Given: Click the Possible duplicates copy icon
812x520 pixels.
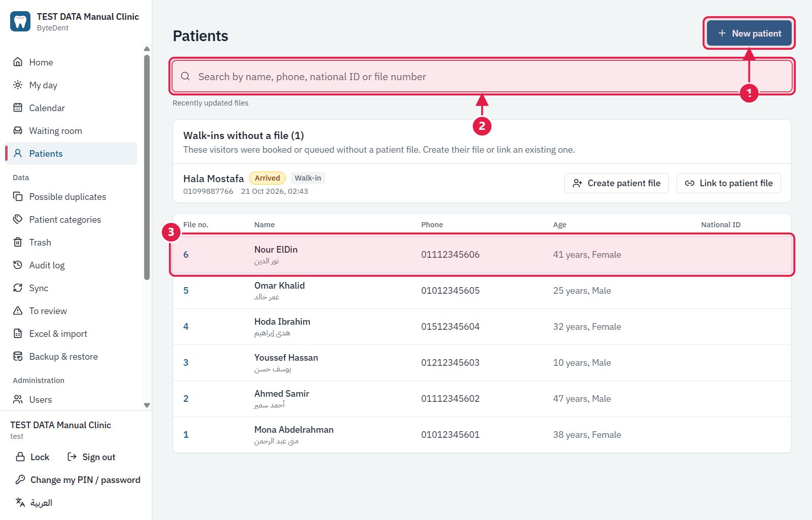Looking at the screenshot, I should point(18,196).
